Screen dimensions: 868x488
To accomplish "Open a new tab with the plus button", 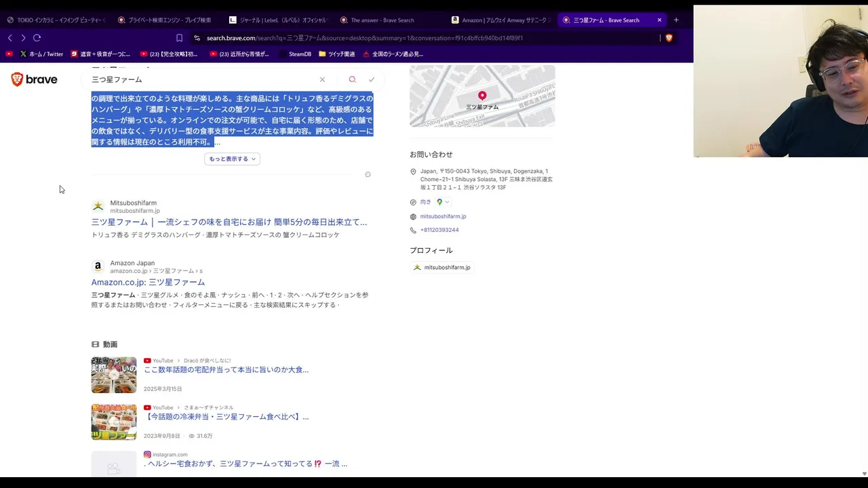I will (676, 20).
